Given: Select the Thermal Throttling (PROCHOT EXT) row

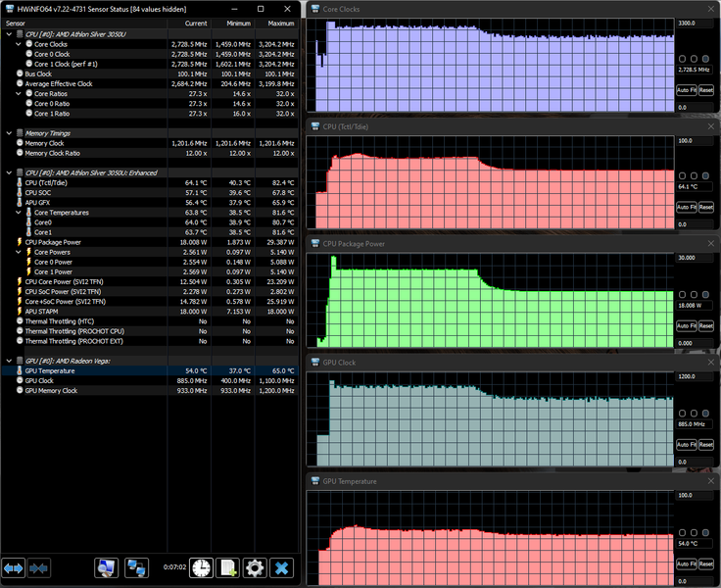Looking at the screenshot, I should [x=150, y=341].
